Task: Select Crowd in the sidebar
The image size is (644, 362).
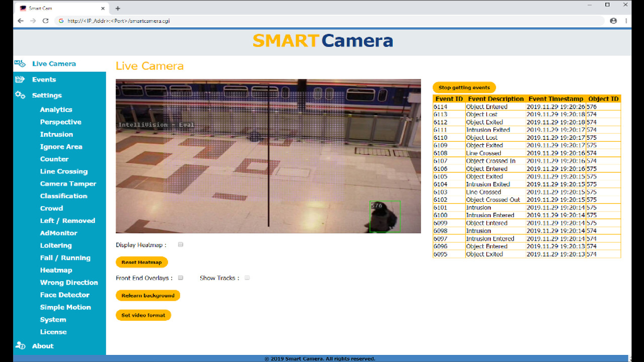Action: coord(51,208)
